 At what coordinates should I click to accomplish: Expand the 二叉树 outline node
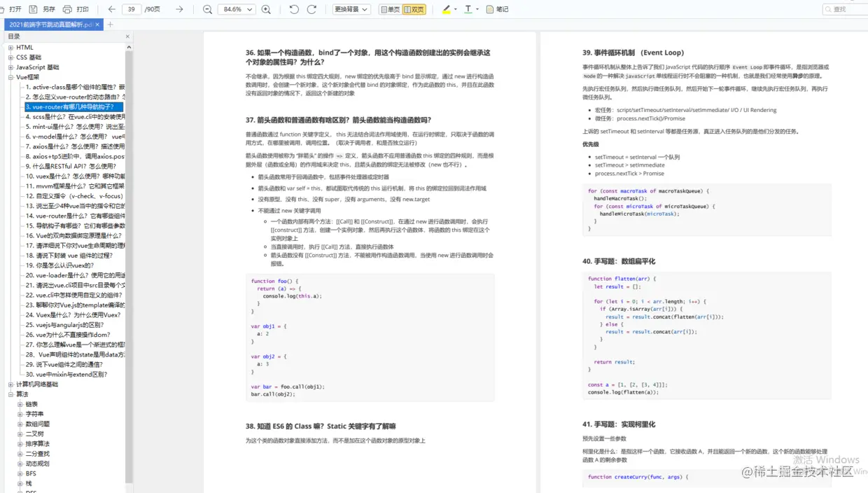20,433
